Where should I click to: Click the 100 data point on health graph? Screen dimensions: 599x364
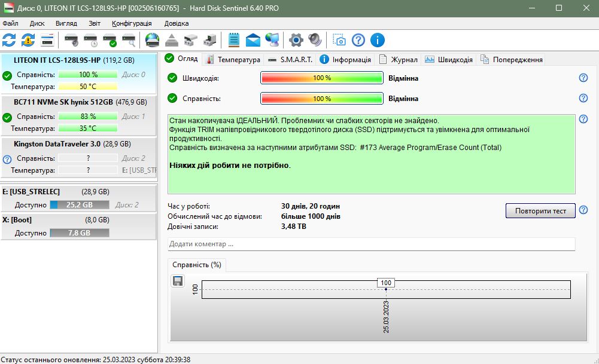pyautogui.click(x=386, y=289)
